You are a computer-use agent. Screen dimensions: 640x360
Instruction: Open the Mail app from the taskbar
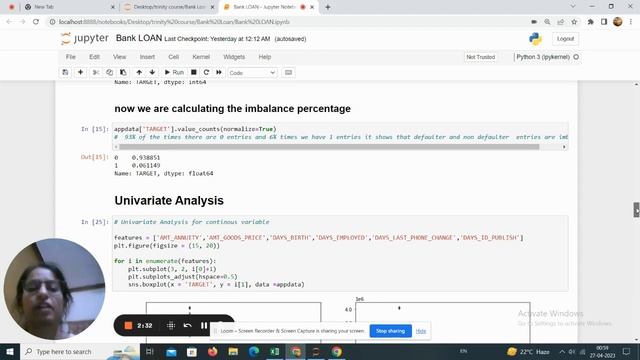pos(171,351)
